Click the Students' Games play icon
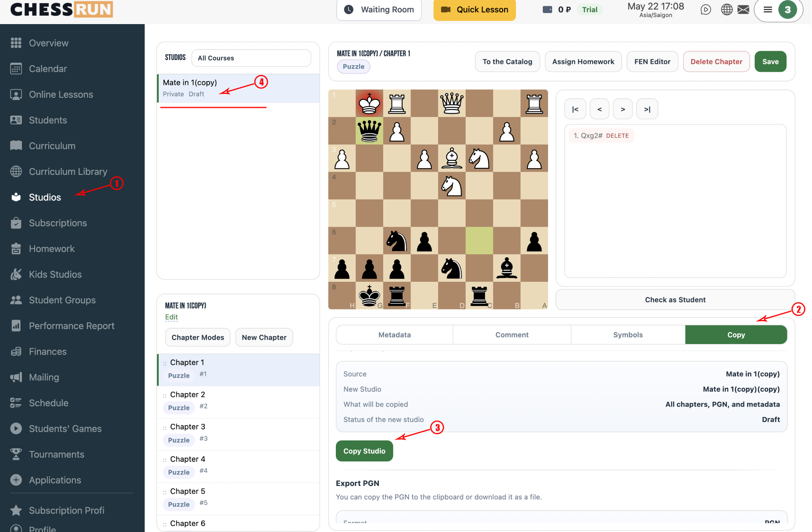The width and height of the screenshot is (812, 532). tap(16, 429)
